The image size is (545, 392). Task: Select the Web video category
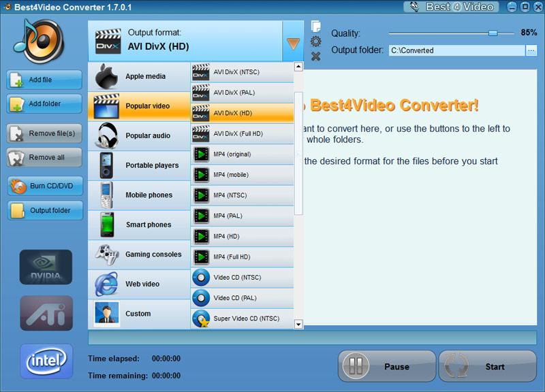tap(139, 284)
